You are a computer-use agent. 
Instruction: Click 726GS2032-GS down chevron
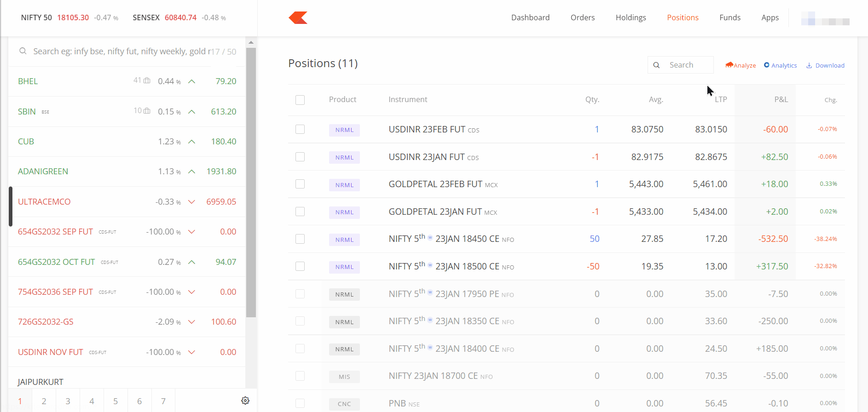coord(192,322)
